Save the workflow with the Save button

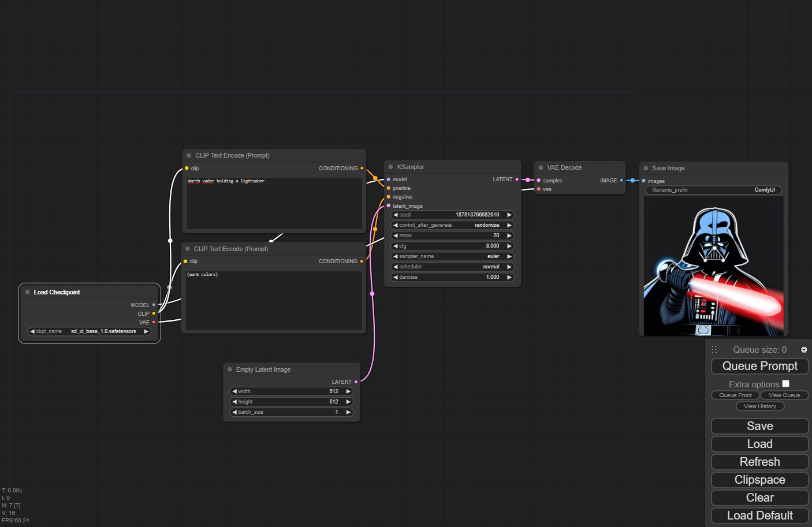click(759, 426)
